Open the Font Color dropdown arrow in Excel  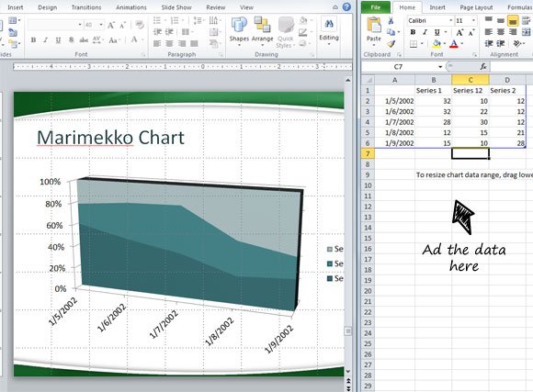point(461,44)
